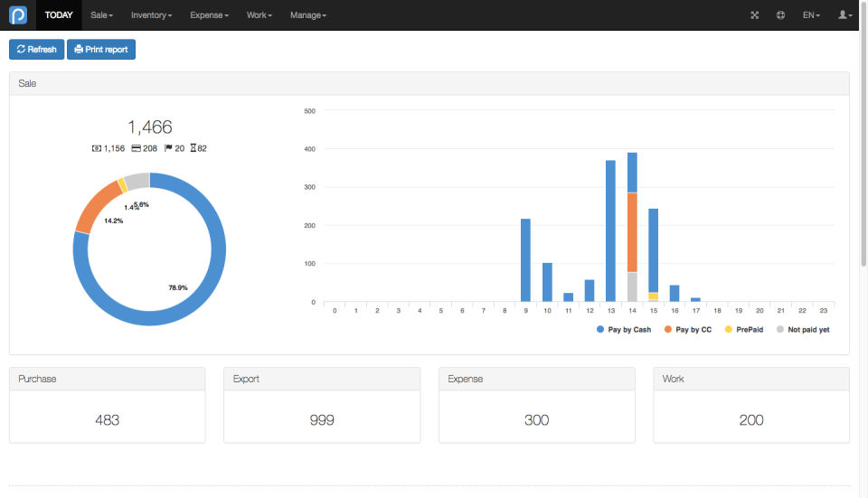Click the Refresh button

point(36,49)
